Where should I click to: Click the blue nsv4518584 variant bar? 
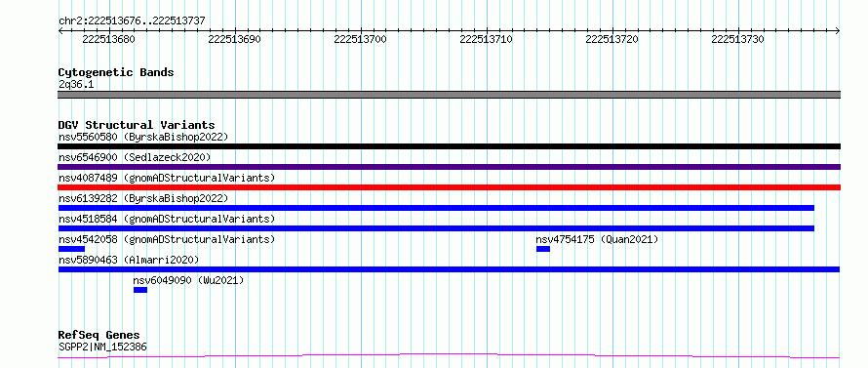coord(436,228)
